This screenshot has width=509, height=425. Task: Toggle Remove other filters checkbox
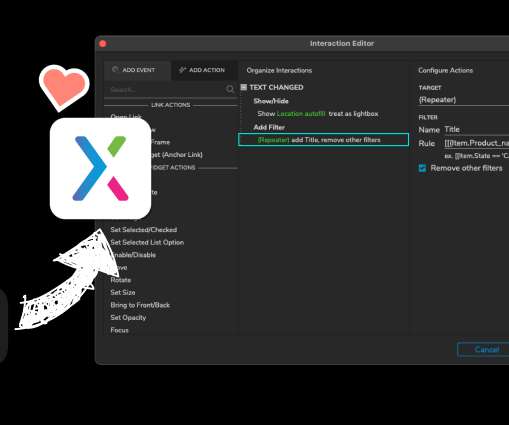pyautogui.click(x=422, y=168)
